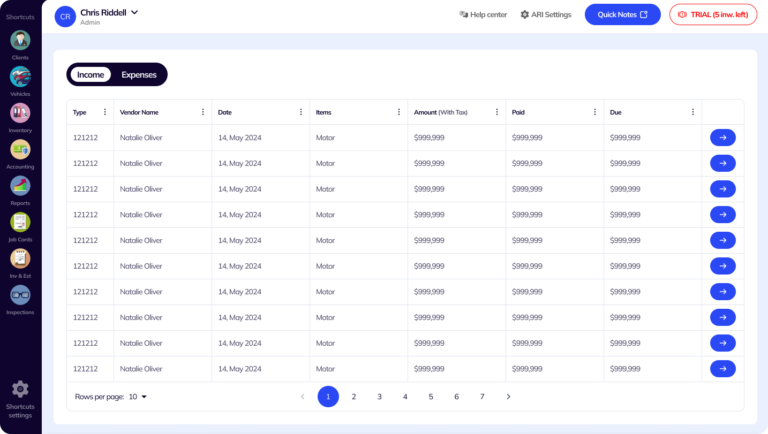The image size is (768, 434).
Task: Open the Reports shortcut icon
Action: [x=20, y=186]
